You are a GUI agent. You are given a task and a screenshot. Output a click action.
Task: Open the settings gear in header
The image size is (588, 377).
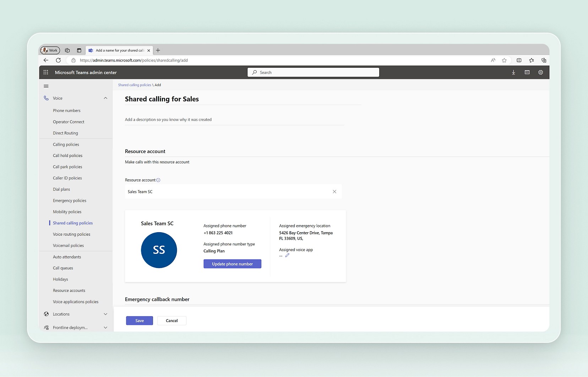540,72
